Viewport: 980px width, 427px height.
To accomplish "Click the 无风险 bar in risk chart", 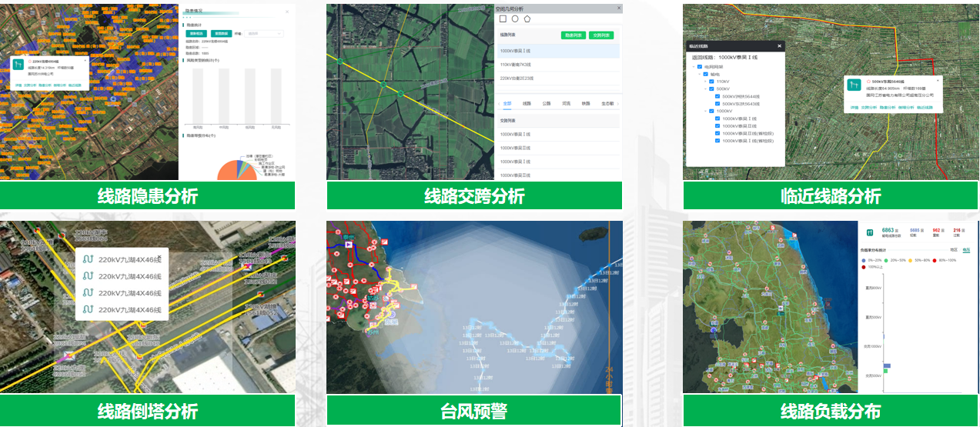I will [x=276, y=95].
